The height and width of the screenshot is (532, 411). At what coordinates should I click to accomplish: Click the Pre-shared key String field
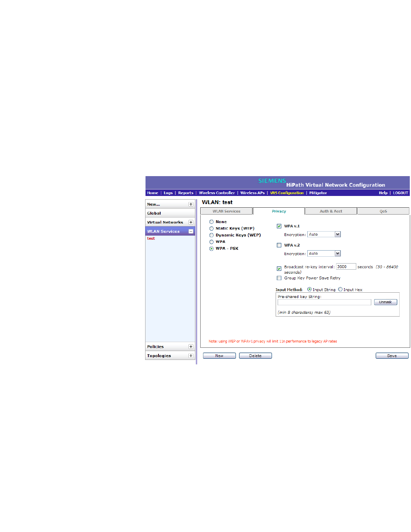point(324,302)
